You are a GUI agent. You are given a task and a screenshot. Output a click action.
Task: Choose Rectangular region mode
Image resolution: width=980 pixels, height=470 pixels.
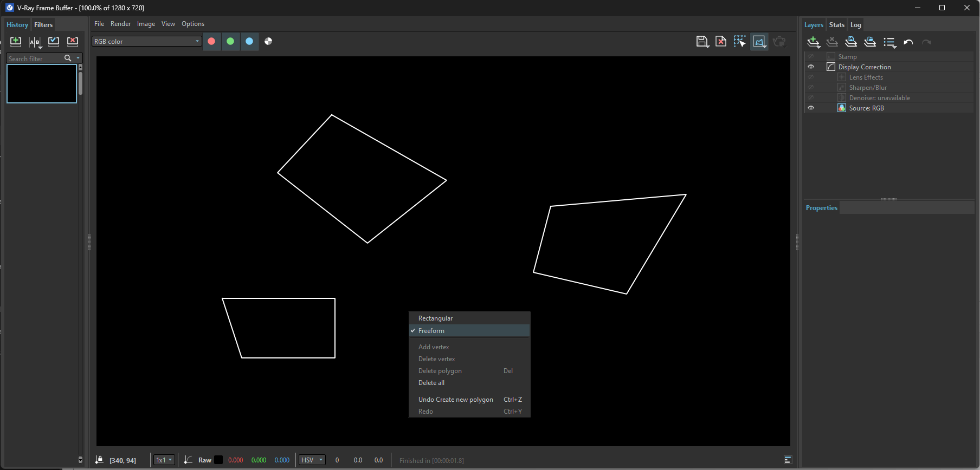469,318
